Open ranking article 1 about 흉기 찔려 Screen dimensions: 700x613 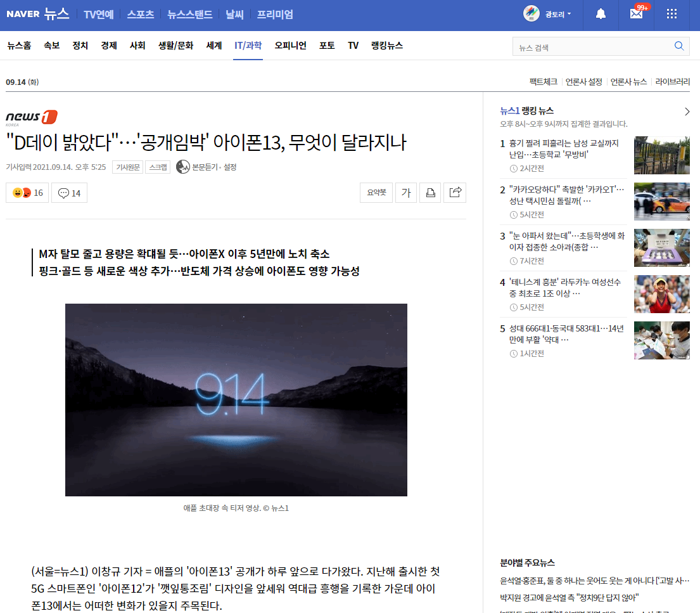(563, 149)
